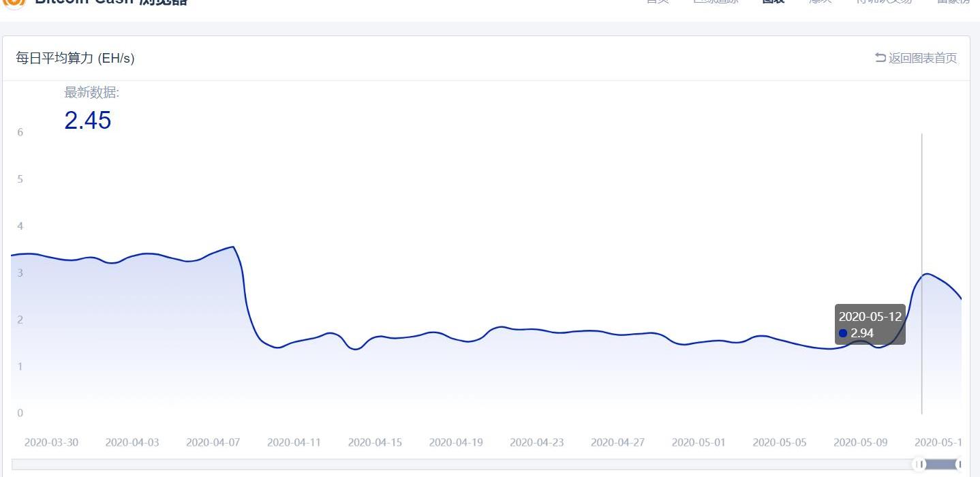Click the 返回图表首页 link
980x477 pixels.
click(922, 58)
